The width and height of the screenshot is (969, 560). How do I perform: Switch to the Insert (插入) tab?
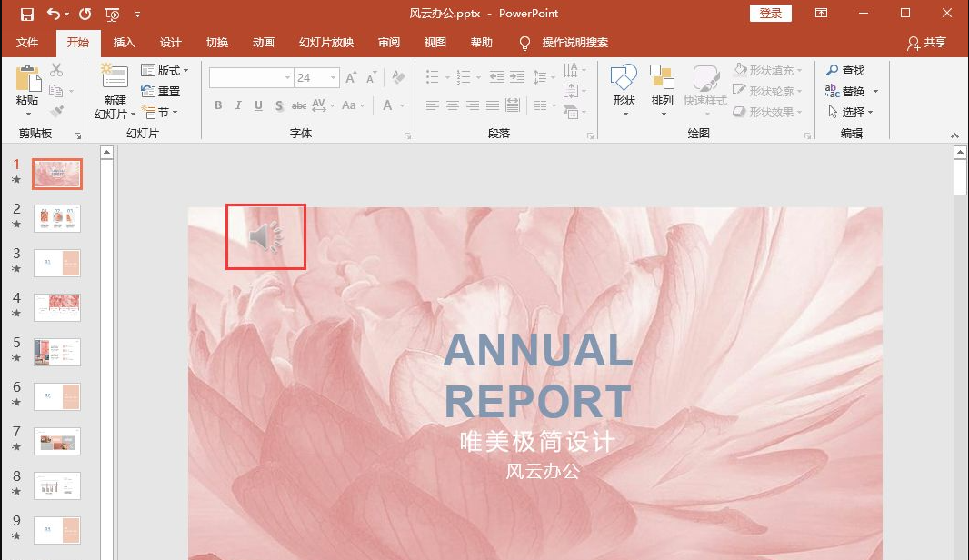(124, 43)
